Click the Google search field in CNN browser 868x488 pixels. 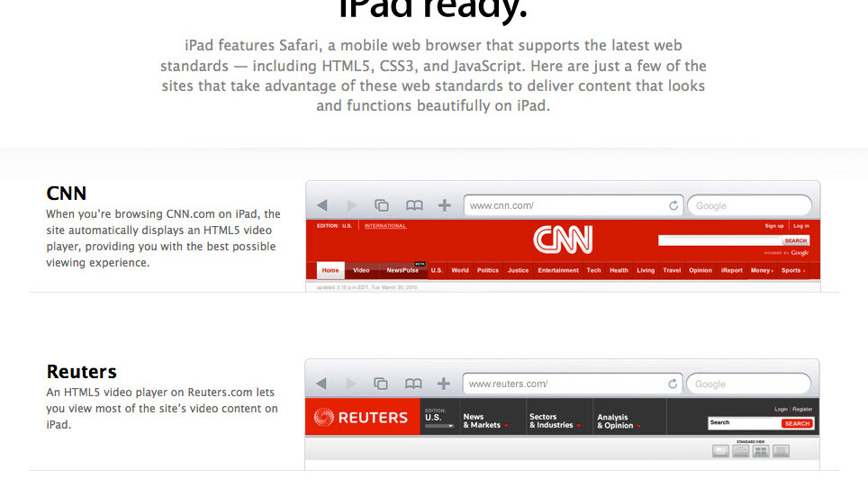749,206
